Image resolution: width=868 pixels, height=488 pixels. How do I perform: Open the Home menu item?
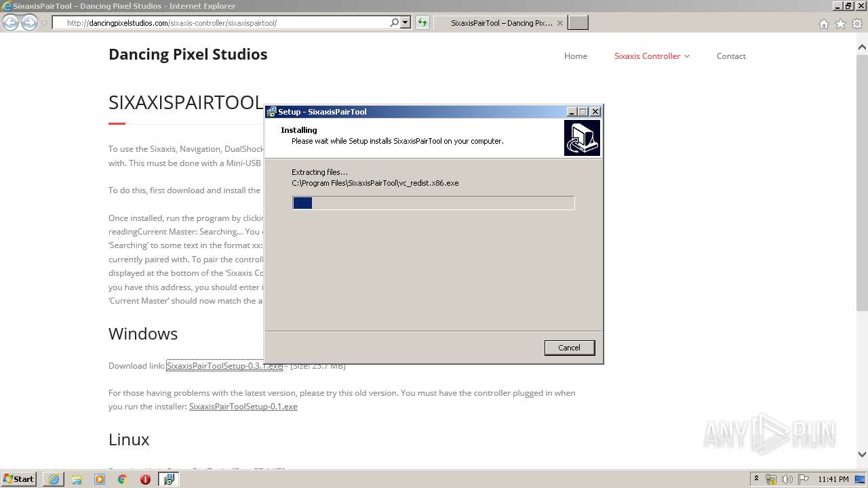(x=576, y=56)
